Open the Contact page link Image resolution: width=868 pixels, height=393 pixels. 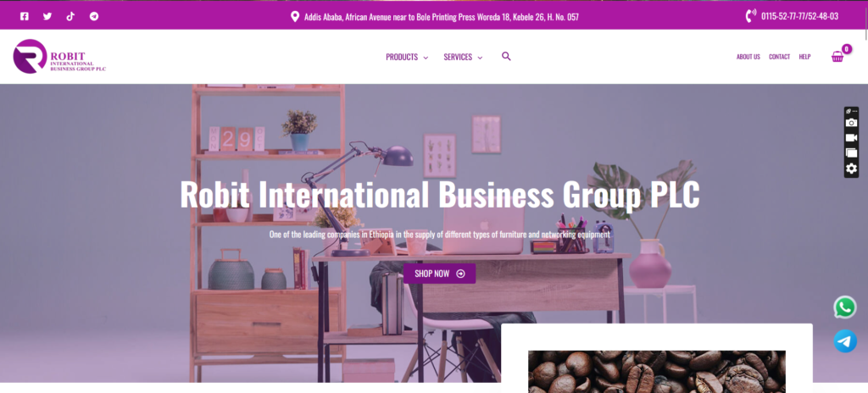780,57
